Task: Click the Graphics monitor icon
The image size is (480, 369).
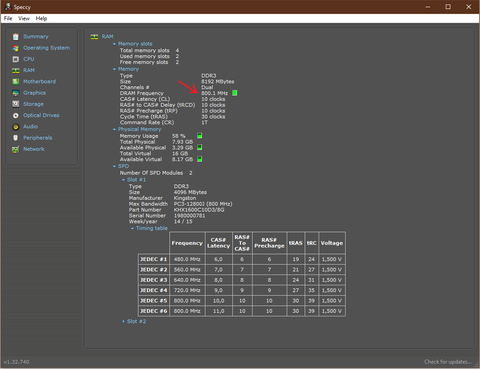Action: 15,93
